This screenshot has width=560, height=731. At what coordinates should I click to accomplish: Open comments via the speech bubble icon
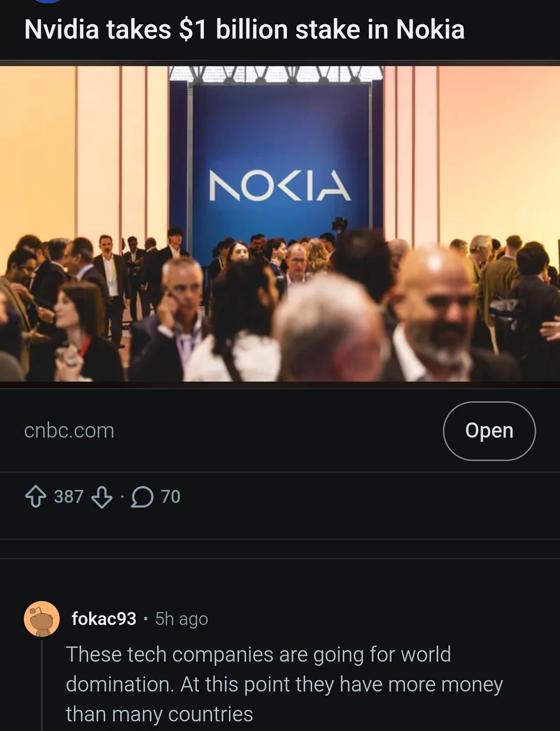pyautogui.click(x=142, y=497)
